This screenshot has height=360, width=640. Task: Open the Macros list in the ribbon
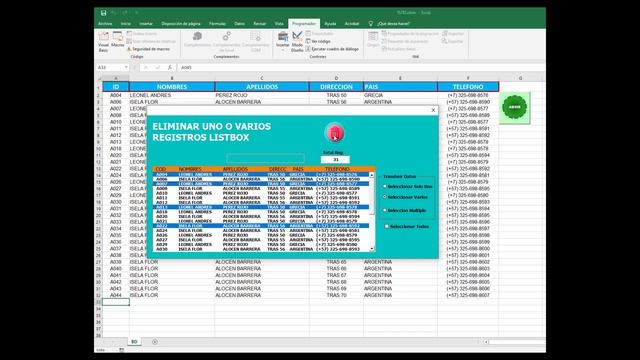point(118,40)
